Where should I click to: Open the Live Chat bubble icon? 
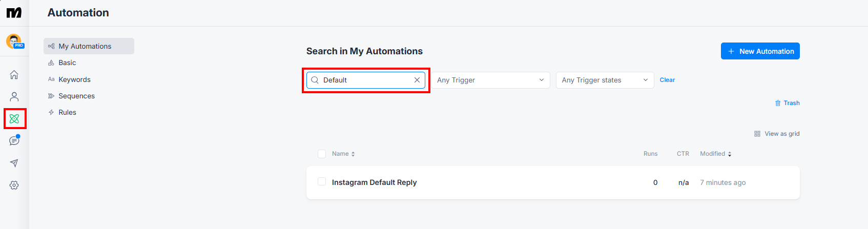click(x=14, y=140)
